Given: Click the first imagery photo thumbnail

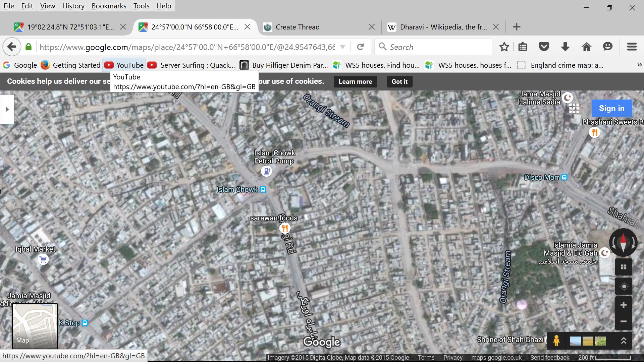Looking at the screenshot, I should pos(575,341).
